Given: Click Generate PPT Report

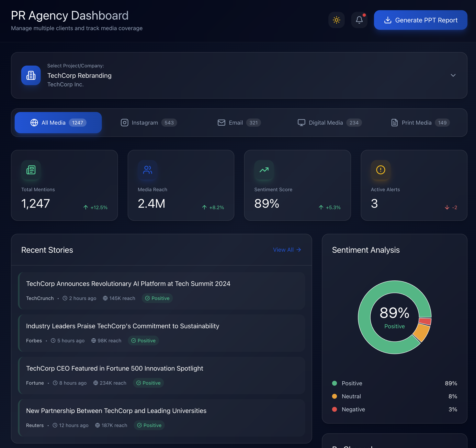Looking at the screenshot, I should coord(420,20).
